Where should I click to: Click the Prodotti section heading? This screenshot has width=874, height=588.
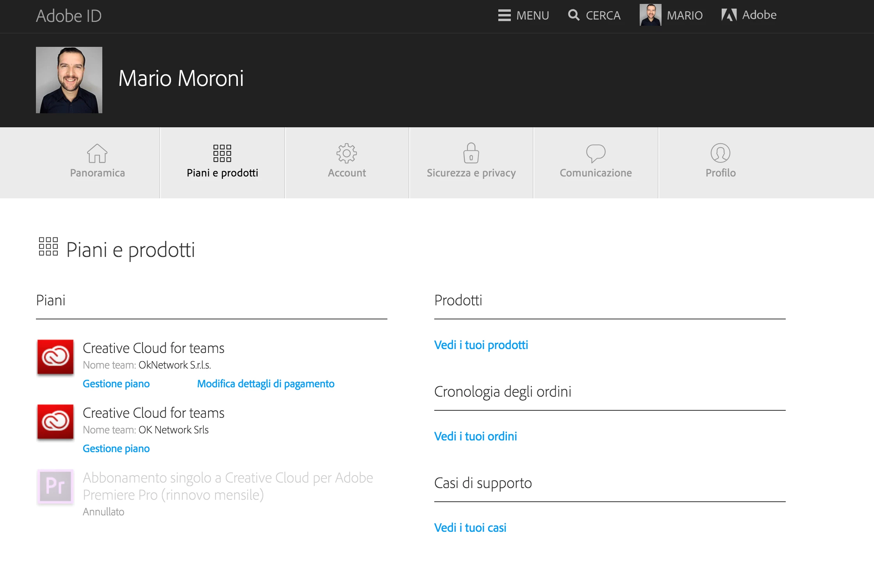point(458,300)
